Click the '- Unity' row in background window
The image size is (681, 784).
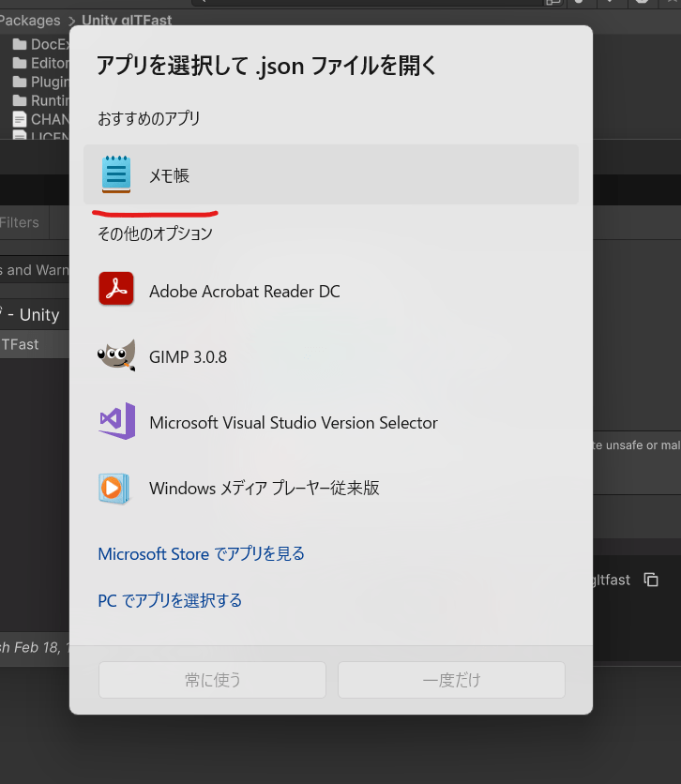35,314
